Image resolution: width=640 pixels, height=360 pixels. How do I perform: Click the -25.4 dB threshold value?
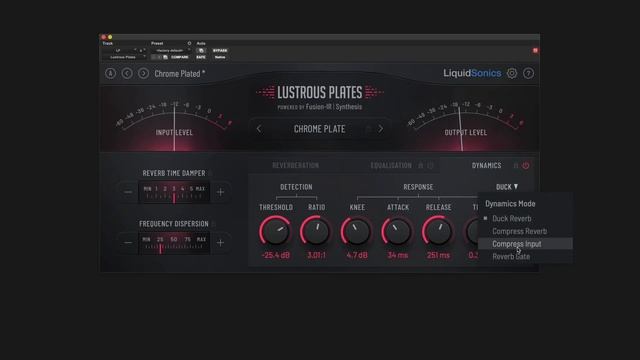click(276, 256)
